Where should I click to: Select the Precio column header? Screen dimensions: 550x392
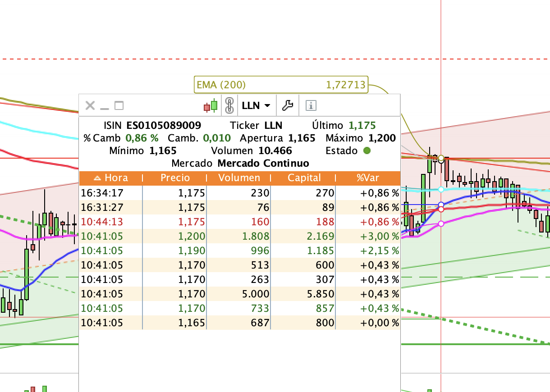pos(175,178)
